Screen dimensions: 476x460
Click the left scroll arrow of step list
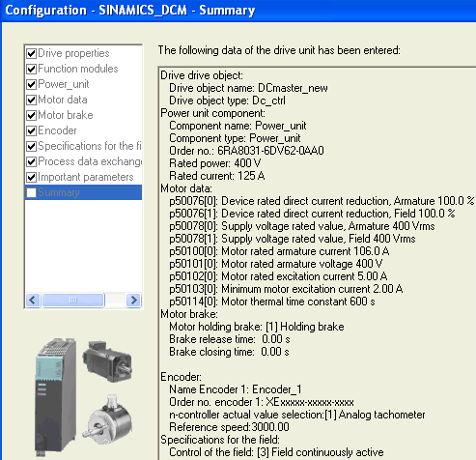click(33, 301)
